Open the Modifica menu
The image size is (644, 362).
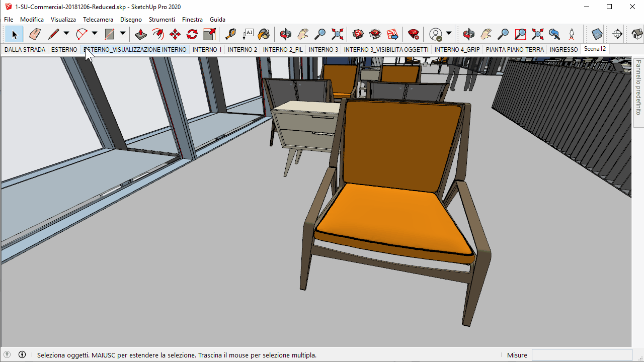click(32, 20)
